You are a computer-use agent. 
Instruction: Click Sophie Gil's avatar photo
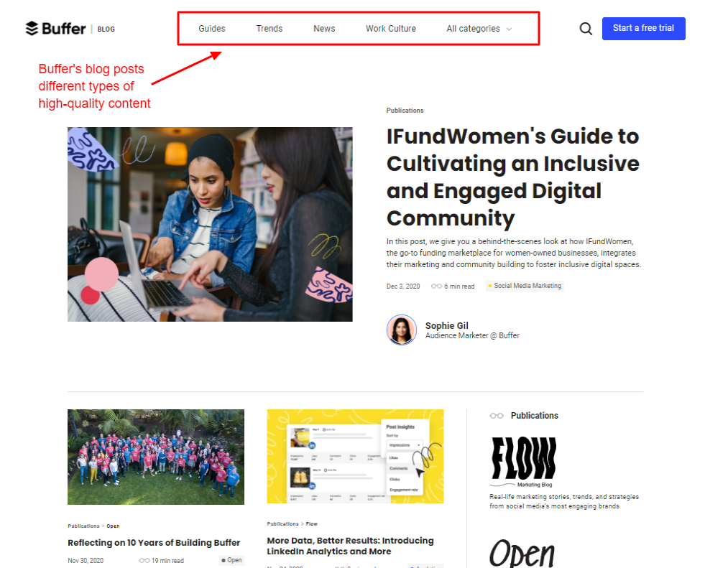[402, 330]
